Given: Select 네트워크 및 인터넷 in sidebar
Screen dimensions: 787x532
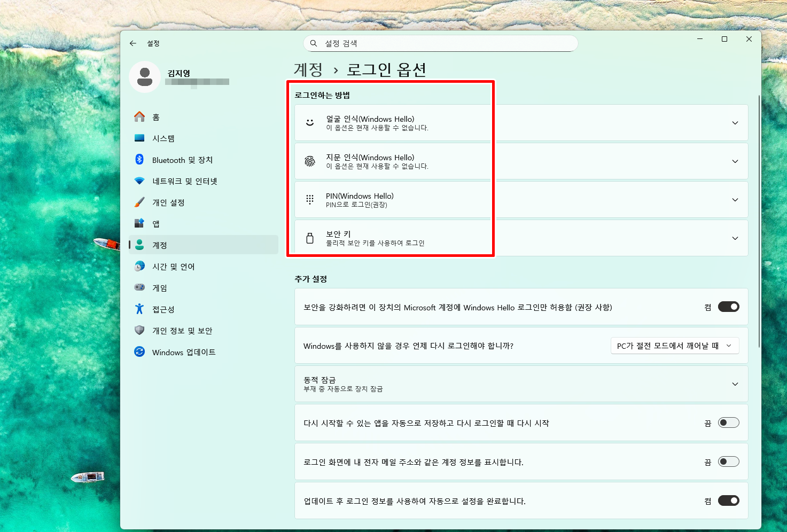Looking at the screenshot, I should [204, 181].
